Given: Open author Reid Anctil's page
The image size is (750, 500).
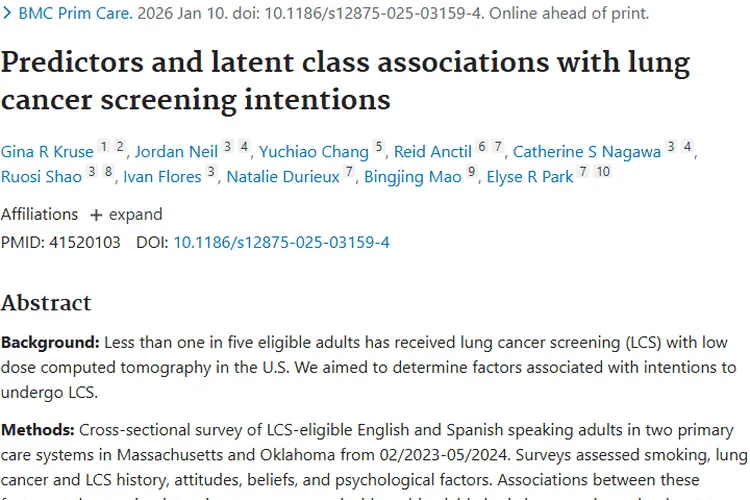Looking at the screenshot, I should pos(432,152).
